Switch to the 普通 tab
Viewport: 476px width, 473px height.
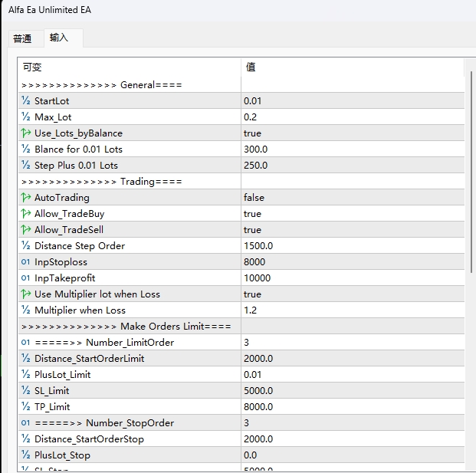23,38
